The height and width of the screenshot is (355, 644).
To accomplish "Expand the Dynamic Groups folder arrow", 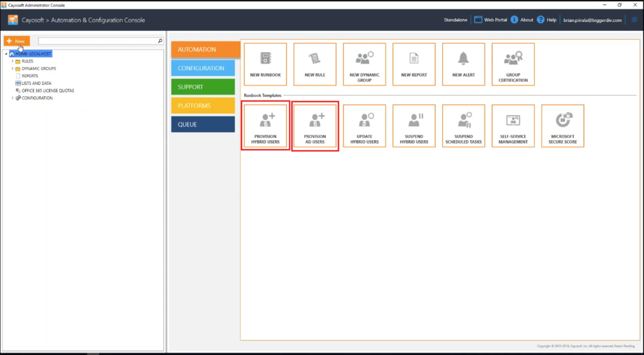I will pyautogui.click(x=13, y=68).
